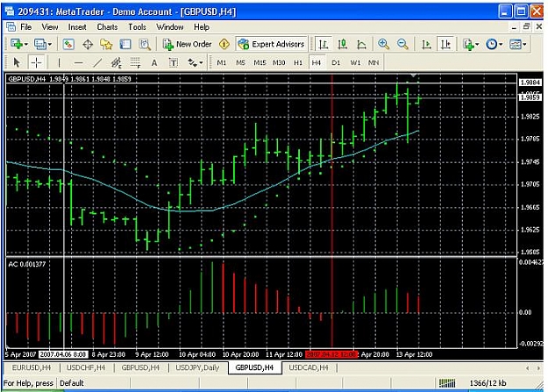The image size is (548, 392).
Task: Switch to the USDJPY,Daily chart tab
Action: click(197, 367)
